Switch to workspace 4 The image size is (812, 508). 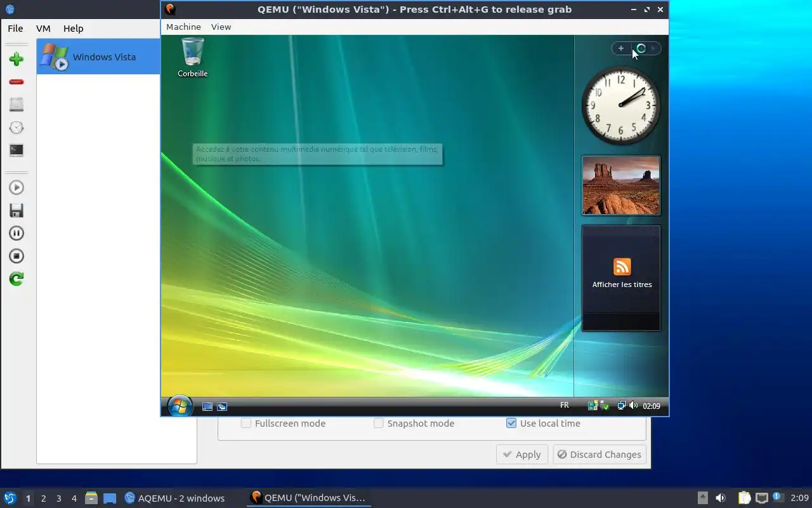coord(74,498)
